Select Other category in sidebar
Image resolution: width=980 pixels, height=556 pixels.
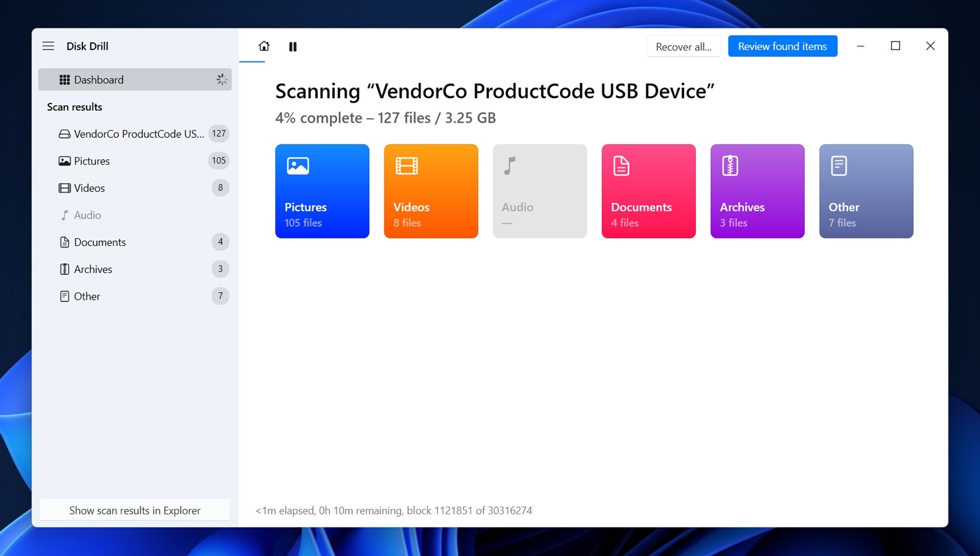point(87,297)
